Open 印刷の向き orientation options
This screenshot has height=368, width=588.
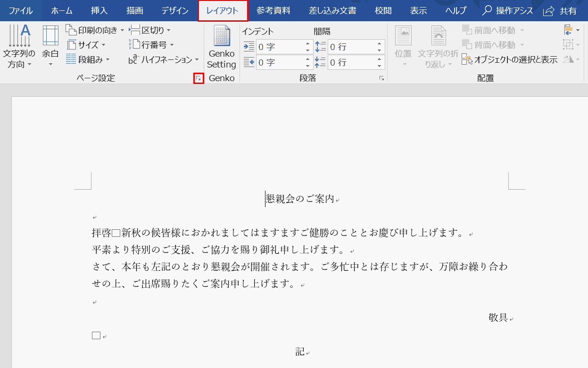95,30
